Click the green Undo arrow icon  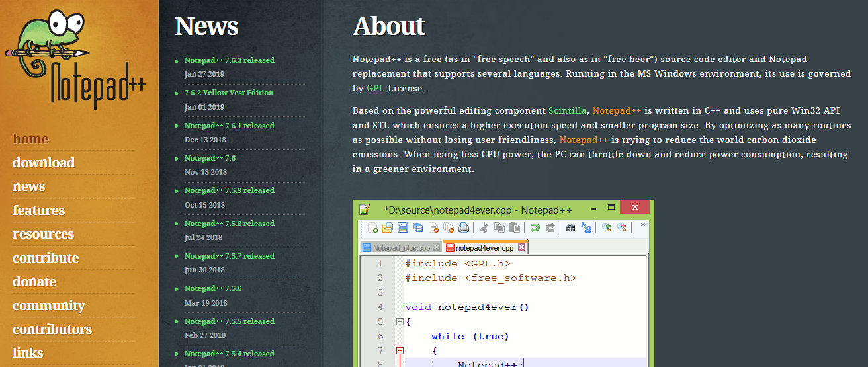click(x=535, y=228)
